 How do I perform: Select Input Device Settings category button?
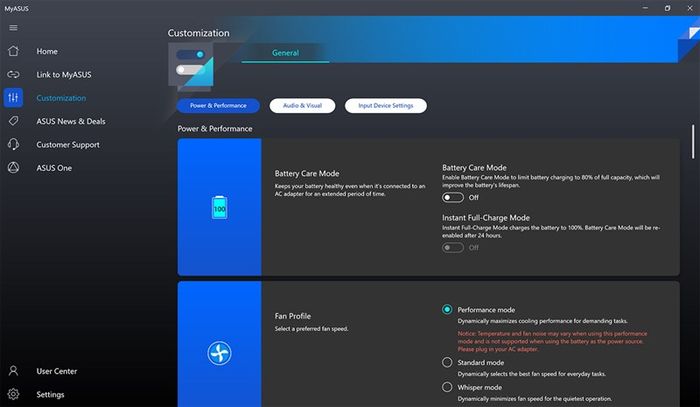pyautogui.click(x=386, y=106)
